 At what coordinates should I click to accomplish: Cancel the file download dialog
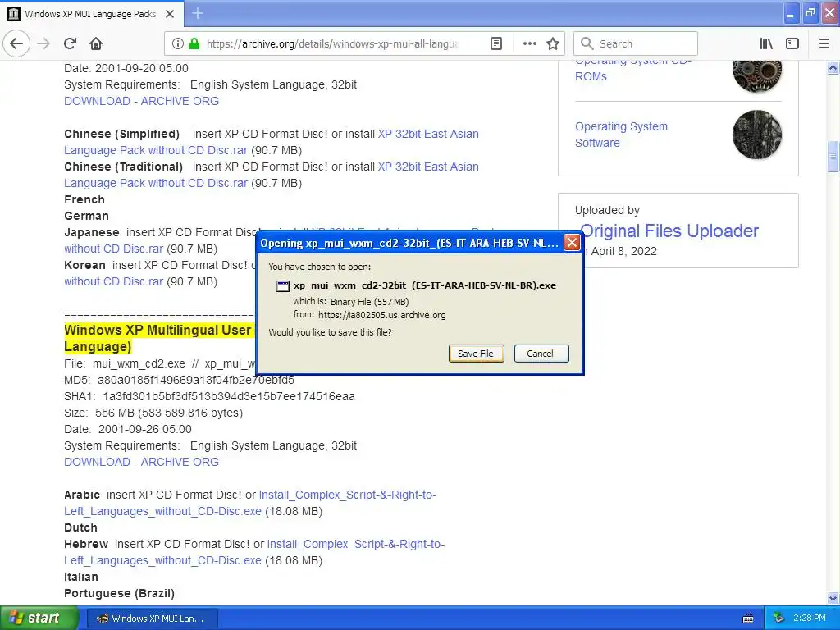[540, 354]
